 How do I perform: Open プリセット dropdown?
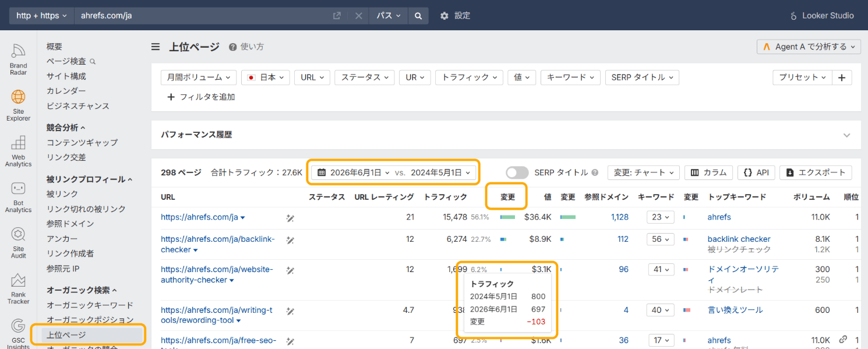coord(803,77)
